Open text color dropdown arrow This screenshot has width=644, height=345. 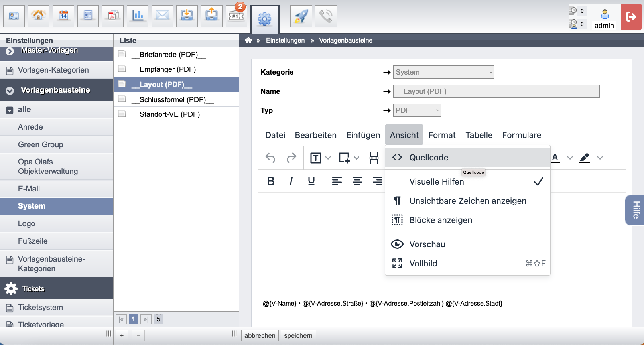[570, 158]
